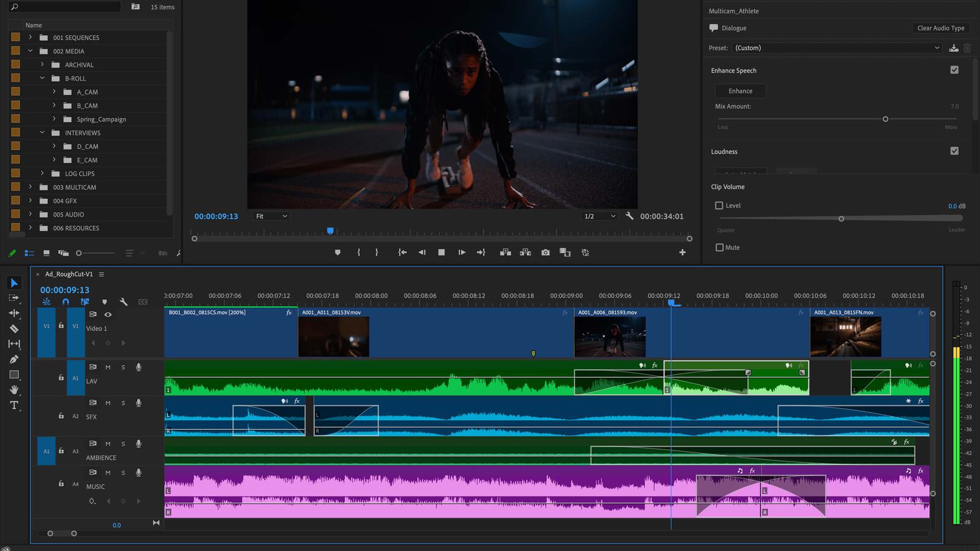Screen dimensions: 980x551
Task: Check the Mute checkbox
Action: click(719, 247)
